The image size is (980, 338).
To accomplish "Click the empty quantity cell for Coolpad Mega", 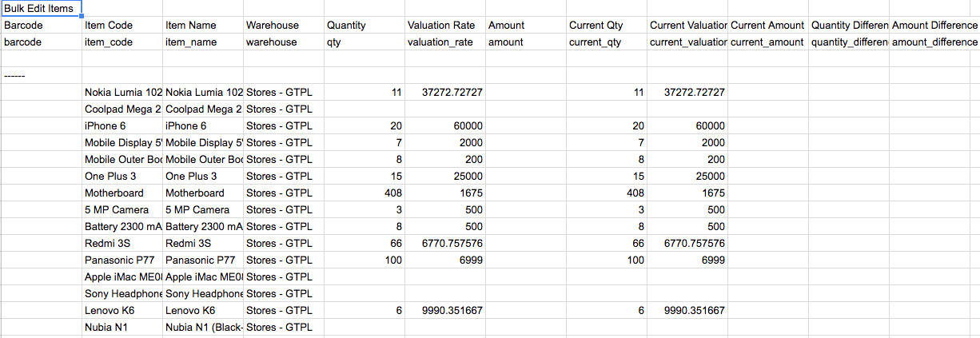I will [x=364, y=109].
